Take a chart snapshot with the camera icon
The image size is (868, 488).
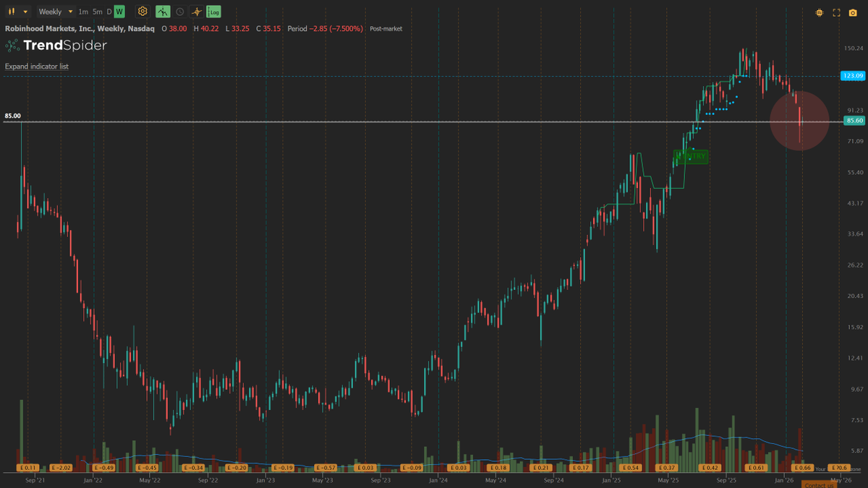click(853, 12)
